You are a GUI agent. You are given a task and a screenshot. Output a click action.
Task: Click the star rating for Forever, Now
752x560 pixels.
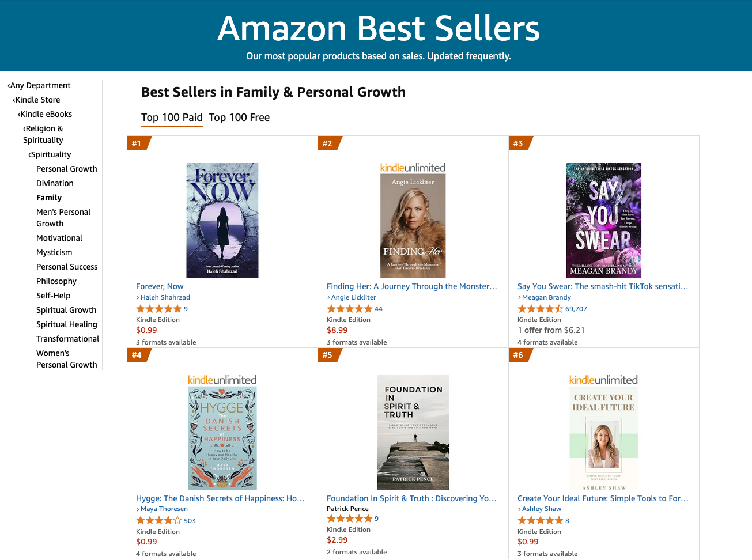(158, 309)
